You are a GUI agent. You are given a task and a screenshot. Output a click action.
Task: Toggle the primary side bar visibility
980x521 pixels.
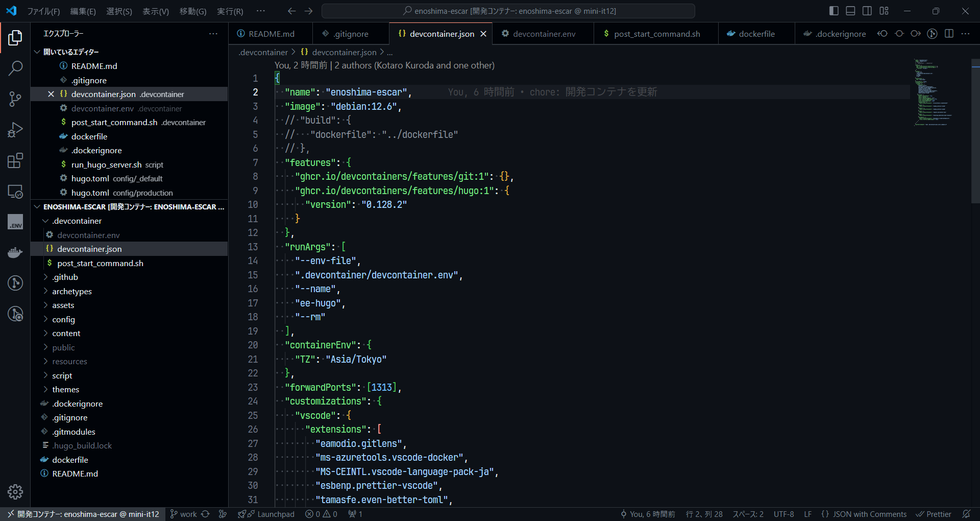coord(834,11)
